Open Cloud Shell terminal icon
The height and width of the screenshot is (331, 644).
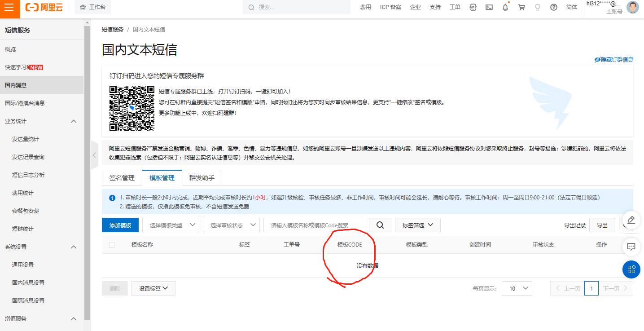pos(489,7)
